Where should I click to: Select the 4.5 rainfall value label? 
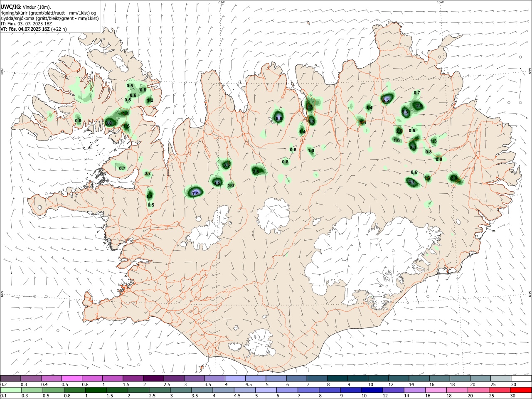coord(217,183)
